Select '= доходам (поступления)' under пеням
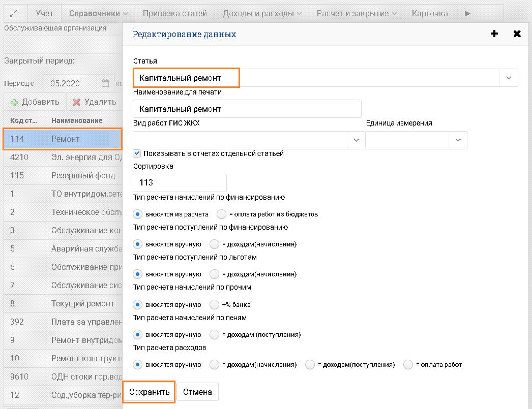The width and height of the screenshot is (532, 409). (x=215, y=335)
